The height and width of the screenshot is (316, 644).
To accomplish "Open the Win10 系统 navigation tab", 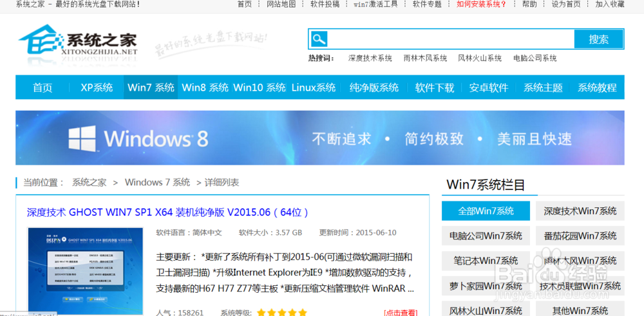I will click(x=260, y=88).
